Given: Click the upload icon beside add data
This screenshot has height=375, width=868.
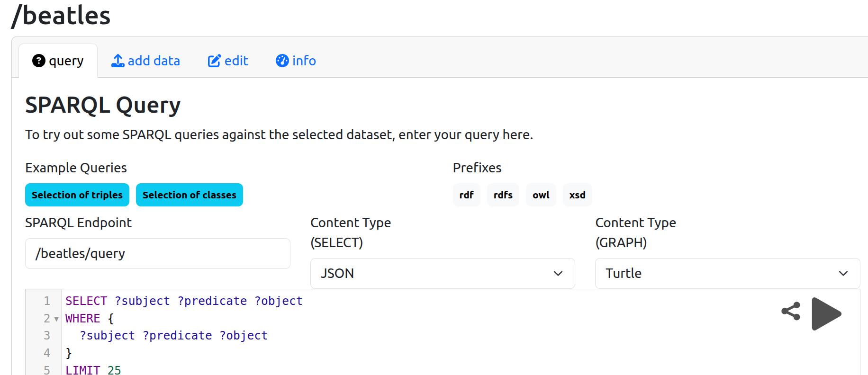Looking at the screenshot, I should tap(118, 61).
